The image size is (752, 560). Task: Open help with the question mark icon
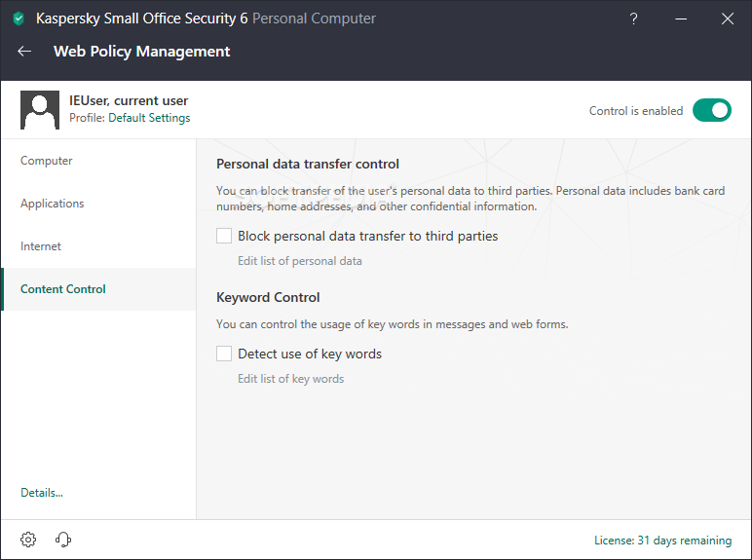[633, 19]
